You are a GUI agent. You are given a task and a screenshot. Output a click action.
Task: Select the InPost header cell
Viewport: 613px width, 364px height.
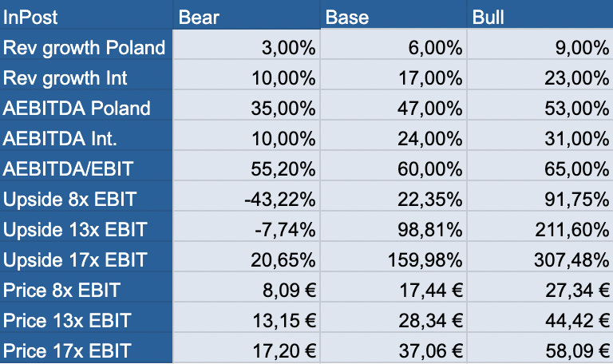(86, 14)
